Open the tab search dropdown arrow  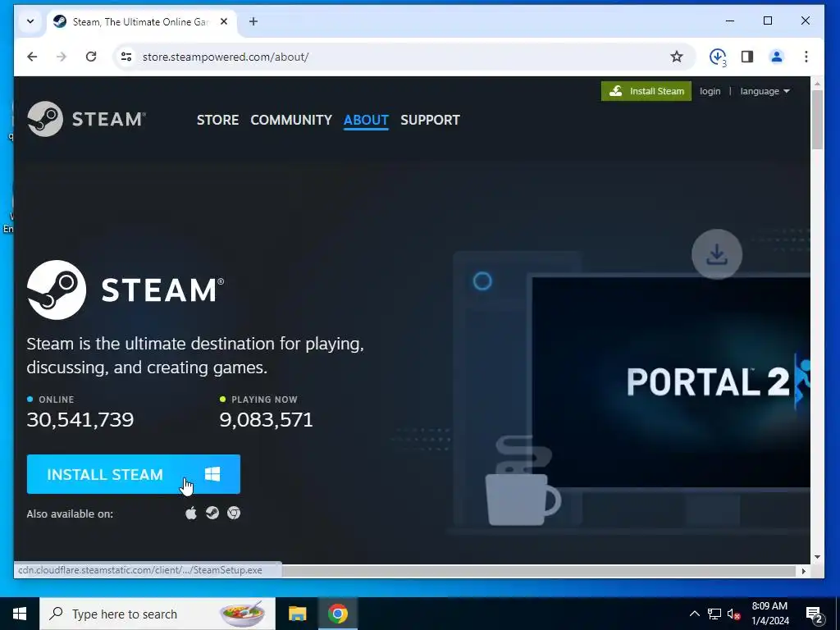30,21
